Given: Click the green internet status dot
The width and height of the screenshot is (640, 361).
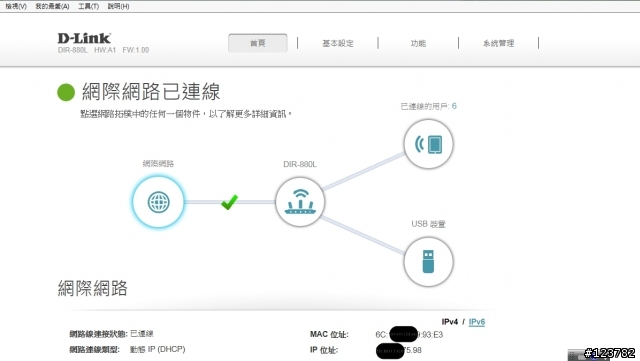Looking at the screenshot, I should pyautogui.click(x=66, y=92).
